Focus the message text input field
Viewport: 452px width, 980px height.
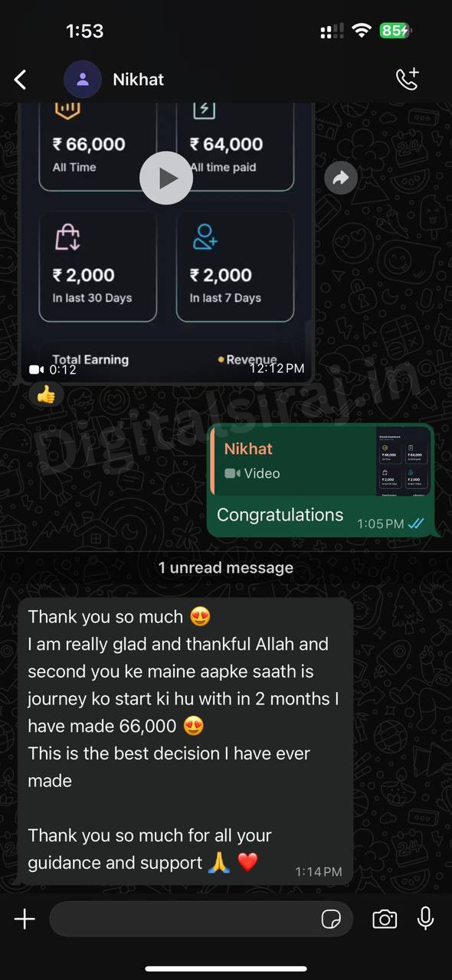(x=201, y=919)
